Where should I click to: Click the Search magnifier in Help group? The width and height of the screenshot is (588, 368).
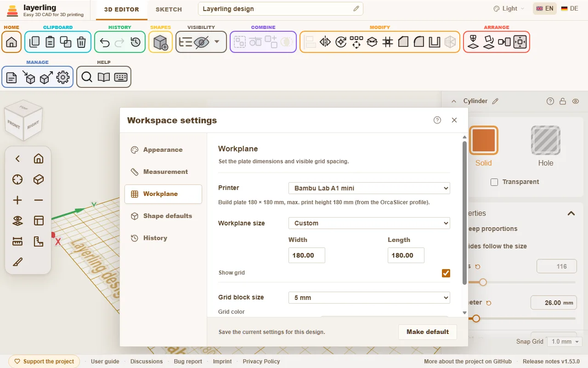click(87, 77)
